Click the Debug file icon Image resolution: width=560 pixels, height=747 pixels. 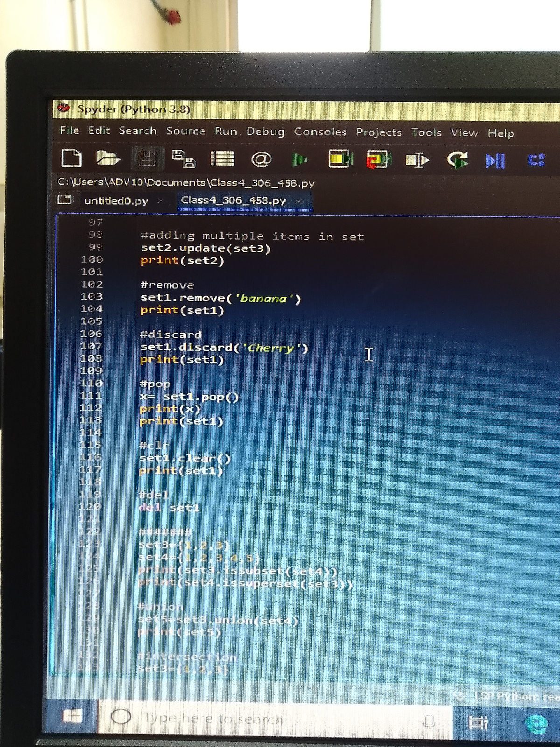tap(495, 161)
